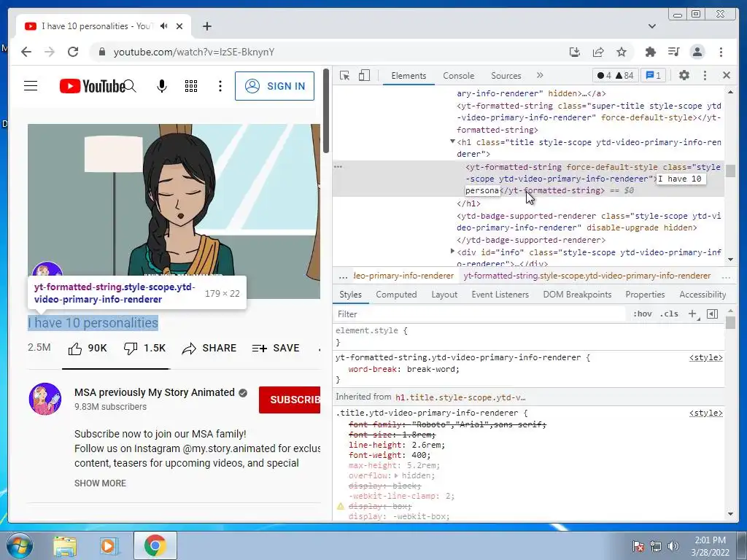The height and width of the screenshot is (560, 747).
Task: Click the youtube.com address bar URL
Action: click(x=194, y=52)
